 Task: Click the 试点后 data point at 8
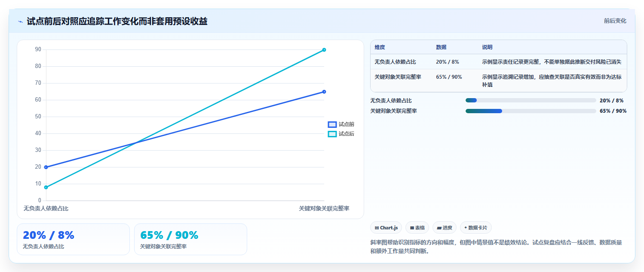pos(46,187)
